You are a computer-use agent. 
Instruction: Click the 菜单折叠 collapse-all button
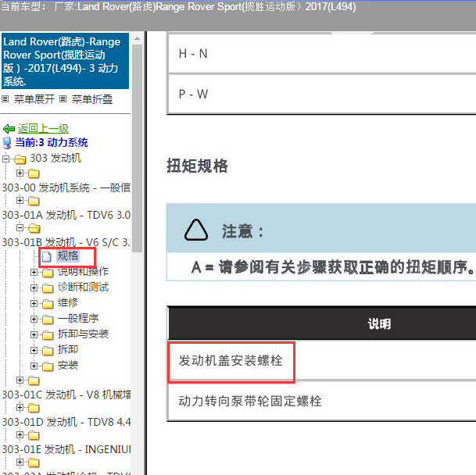coord(92,99)
